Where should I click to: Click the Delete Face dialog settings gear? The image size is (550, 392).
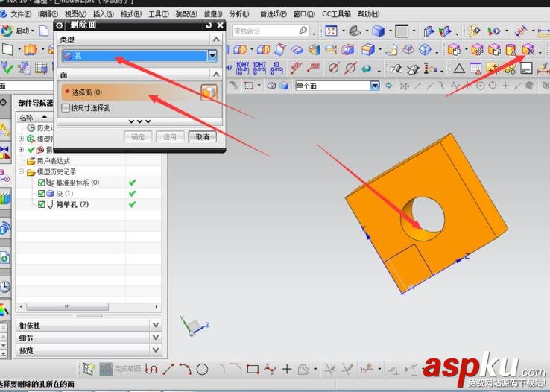coord(60,25)
